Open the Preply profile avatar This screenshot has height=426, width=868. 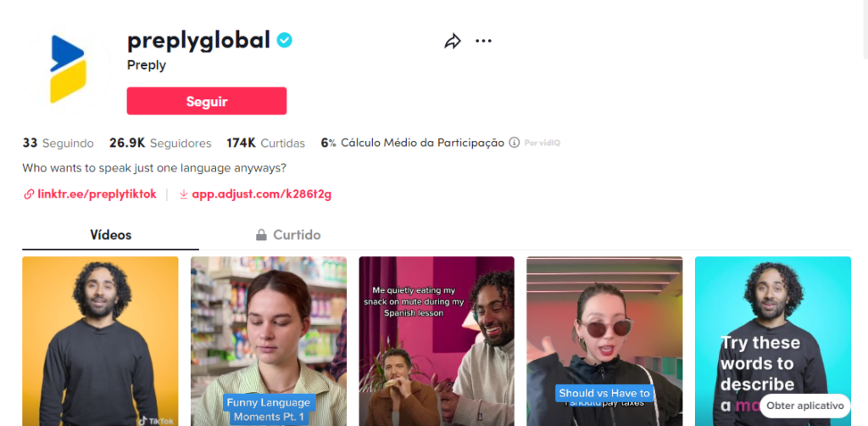(x=67, y=69)
